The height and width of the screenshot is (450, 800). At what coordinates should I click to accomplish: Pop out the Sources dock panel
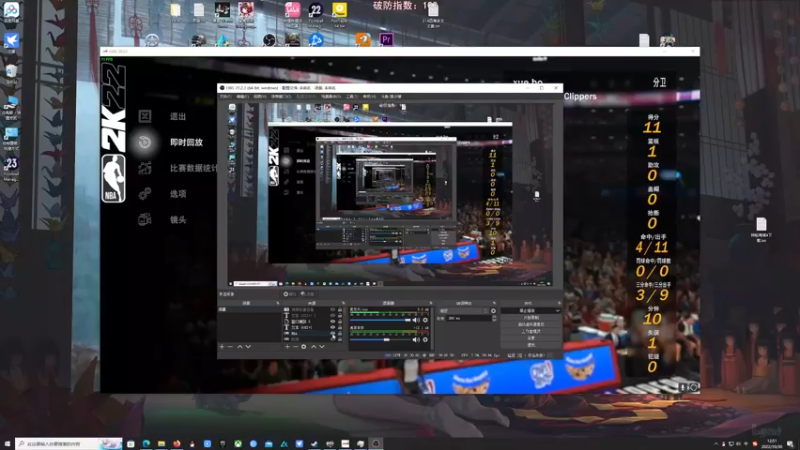pyautogui.click(x=343, y=303)
